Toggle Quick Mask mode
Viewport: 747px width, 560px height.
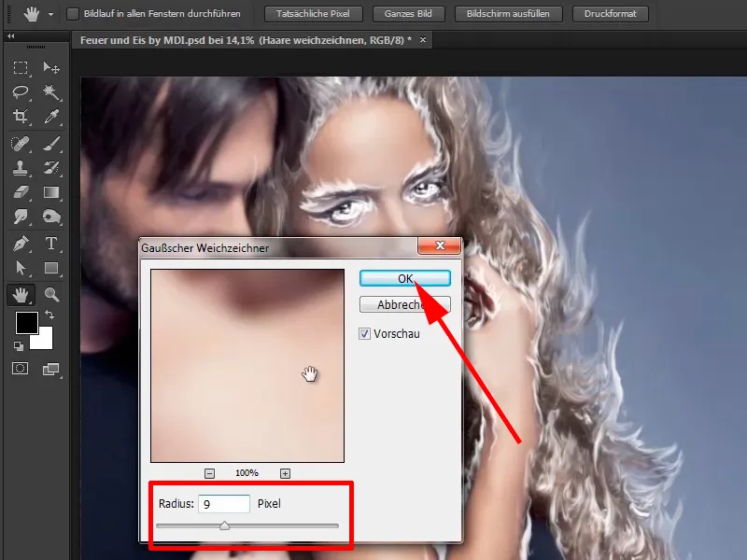coord(20,368)
